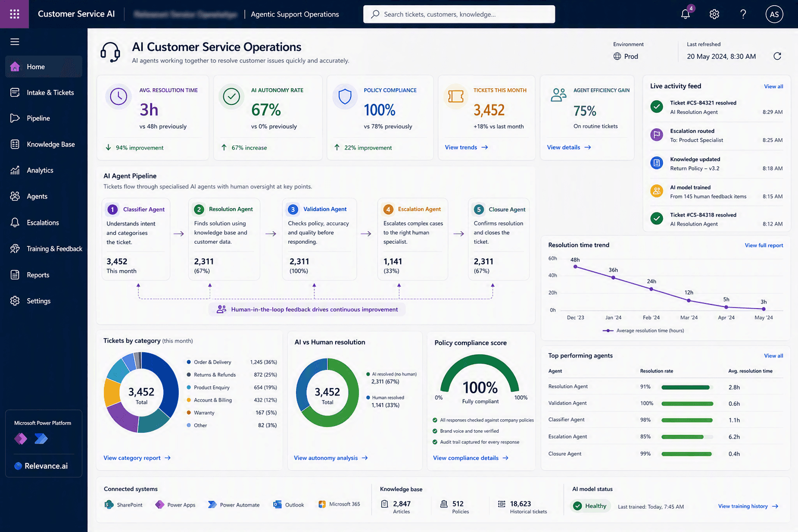
Task: Open View autonomy analysis link
Action: pos(331,458)
